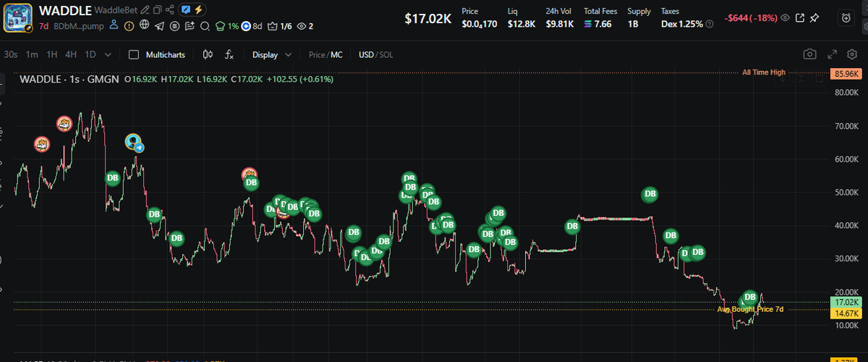Image resolution: width=868 pixels, height=362 pixels.
Task: Click the orange warning alert icon
Action: (129, 26)
